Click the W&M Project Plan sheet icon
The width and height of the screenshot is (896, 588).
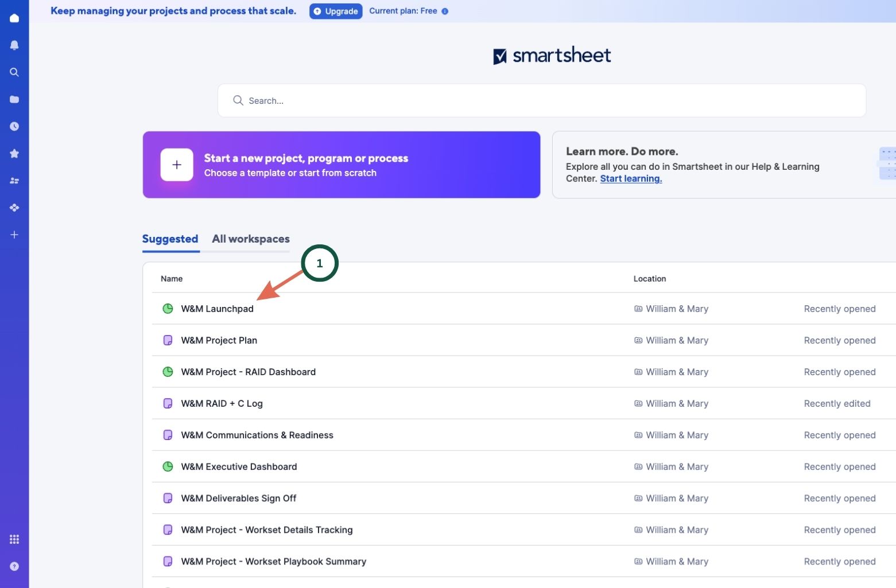(168, 340)
